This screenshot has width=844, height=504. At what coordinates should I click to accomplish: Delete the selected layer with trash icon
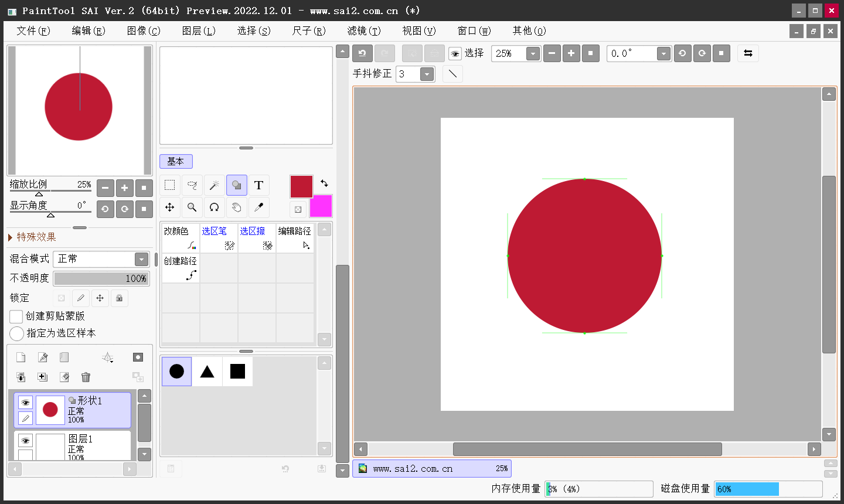pos(86,377)
